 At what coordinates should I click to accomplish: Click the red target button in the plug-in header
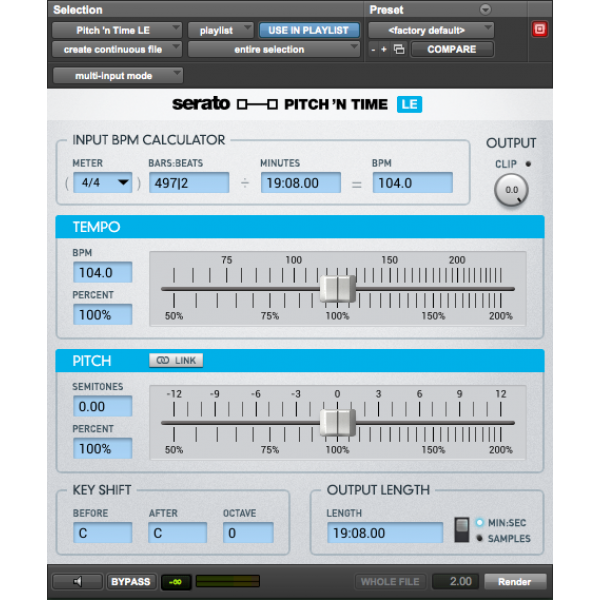pos(540,29)
